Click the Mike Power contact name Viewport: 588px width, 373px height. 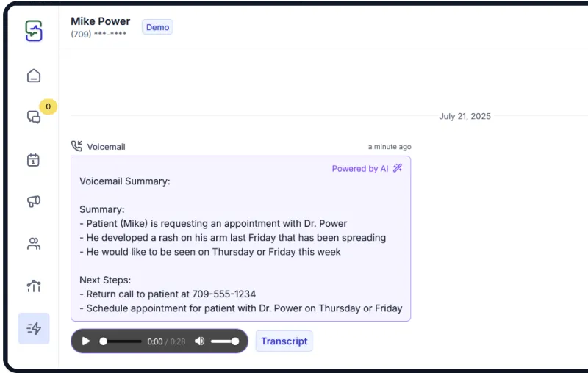pyautogui.click(x=101, y=21)
